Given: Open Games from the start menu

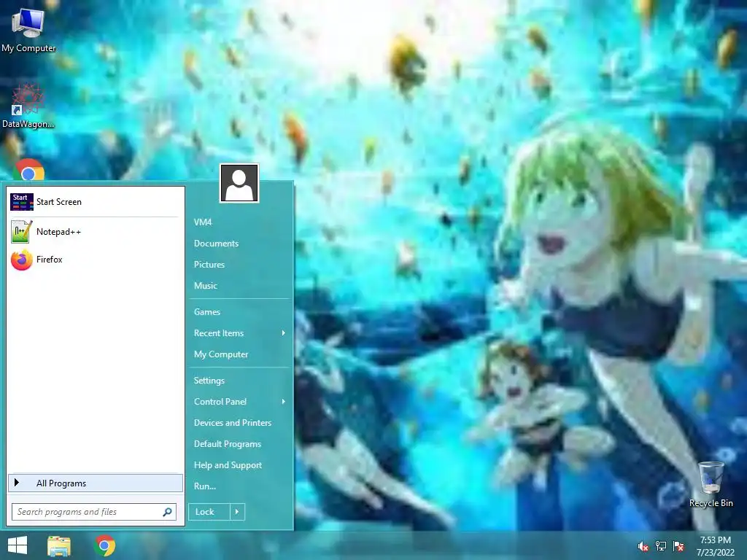Looking at the screenshot, I should 206,312.
